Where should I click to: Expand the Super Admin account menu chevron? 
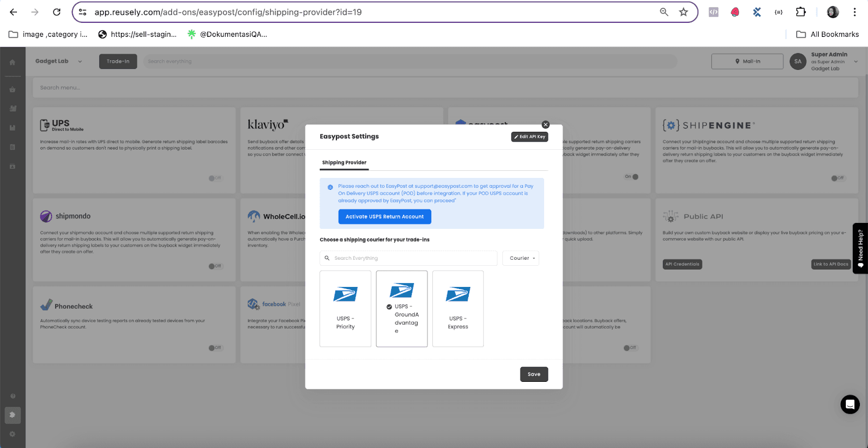click(856, 62)
